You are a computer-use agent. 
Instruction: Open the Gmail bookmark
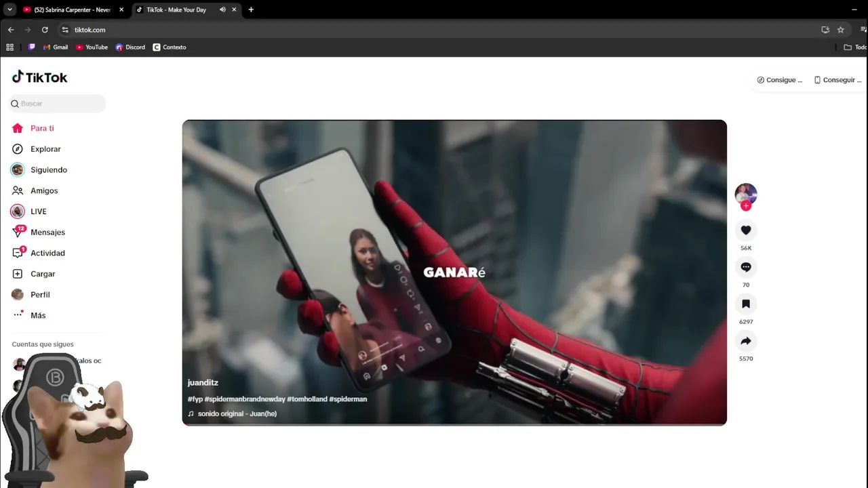pos(55,47)
